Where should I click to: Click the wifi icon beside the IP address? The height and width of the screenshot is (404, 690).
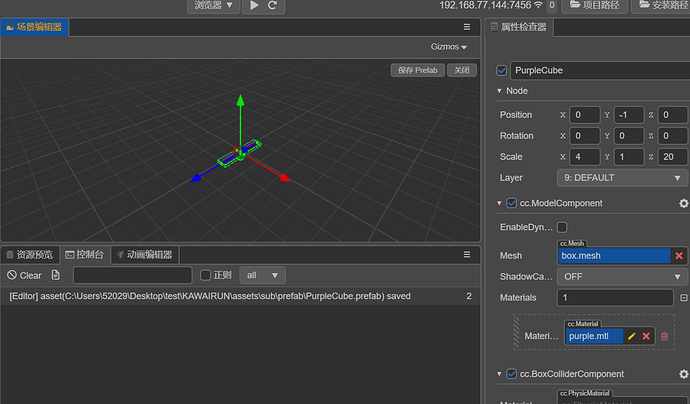coord(538,5)
